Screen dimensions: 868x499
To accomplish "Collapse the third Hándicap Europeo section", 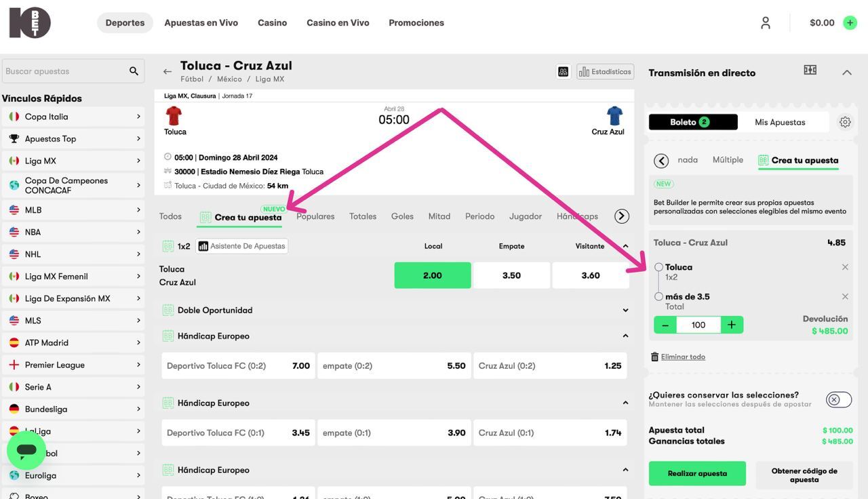I will (625, 470).
